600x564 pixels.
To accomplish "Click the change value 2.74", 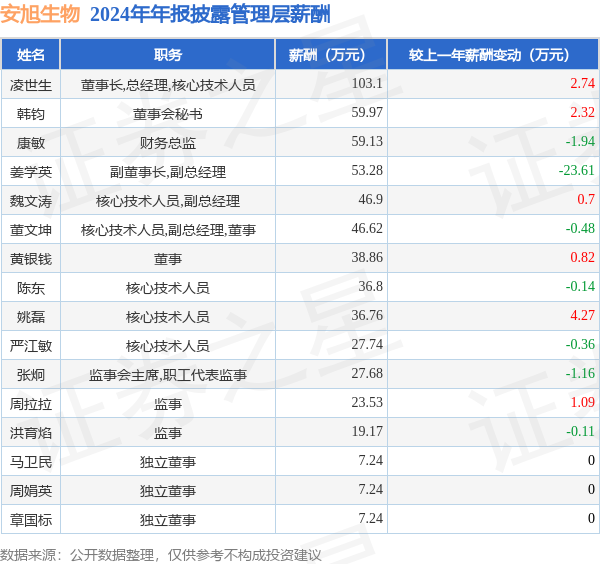I will pos(582,83).
